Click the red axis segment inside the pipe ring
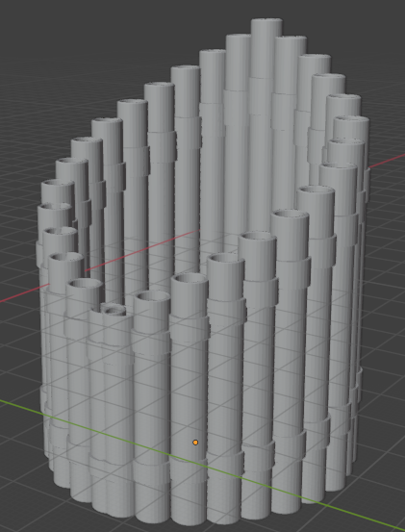Screen dimensions: 405x532 click(142, 250)
